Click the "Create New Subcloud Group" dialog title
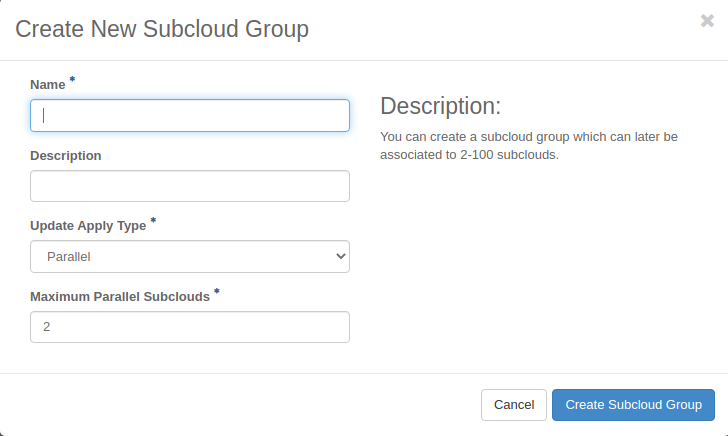The image size is (728, 436). (162, 29)
